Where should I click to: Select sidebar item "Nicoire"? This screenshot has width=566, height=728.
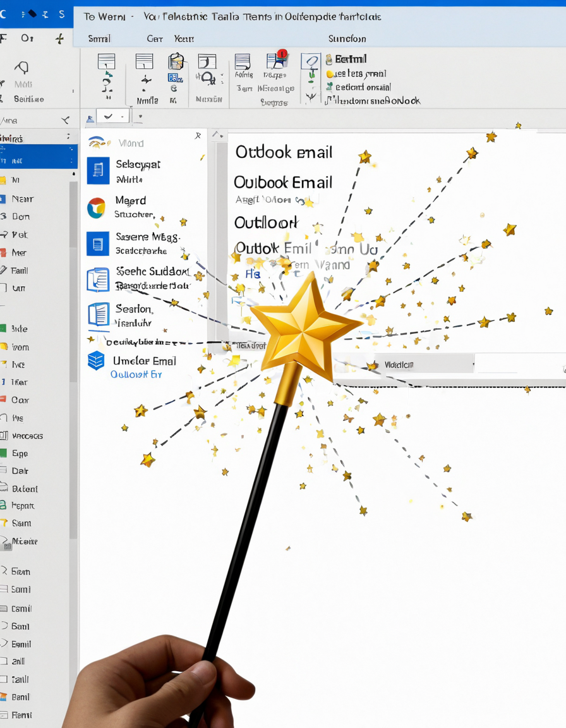pyautogui.click(x=25, y=541)
